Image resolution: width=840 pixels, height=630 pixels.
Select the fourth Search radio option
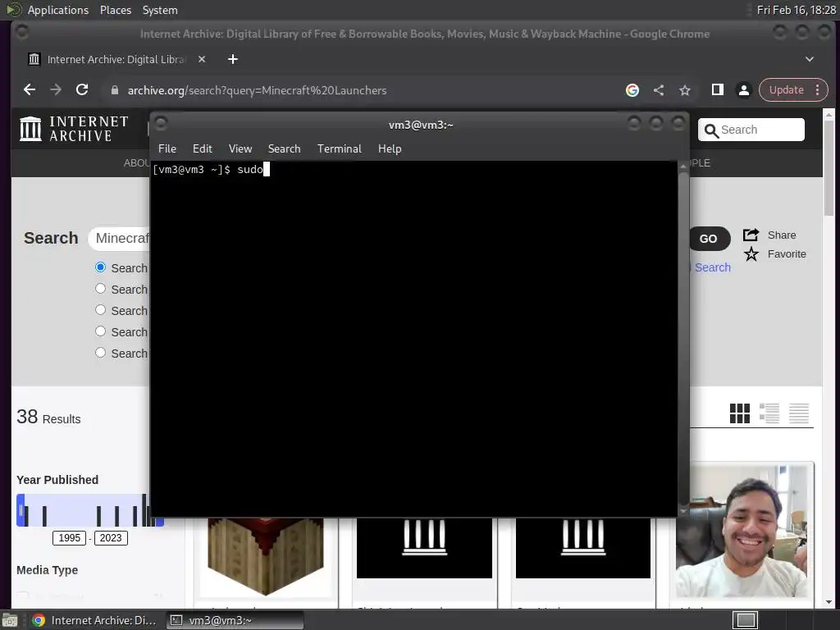100,331
